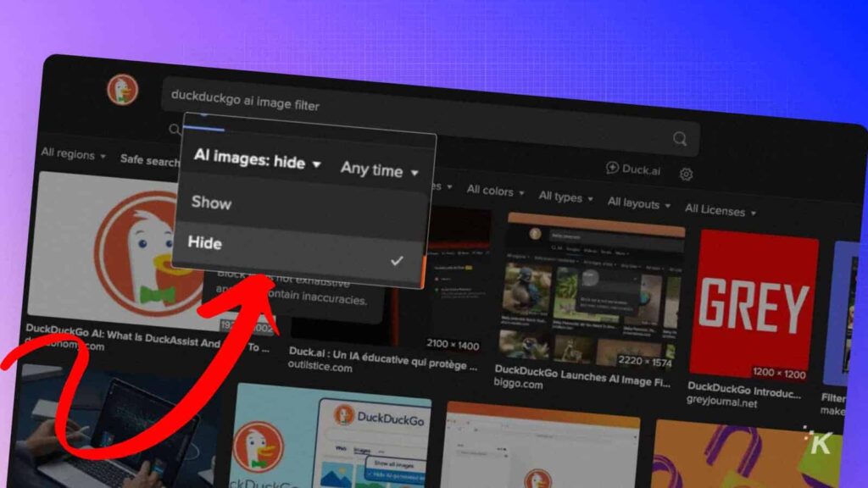
Task: Open the All types filter
Action: click(x=565, y=197)
